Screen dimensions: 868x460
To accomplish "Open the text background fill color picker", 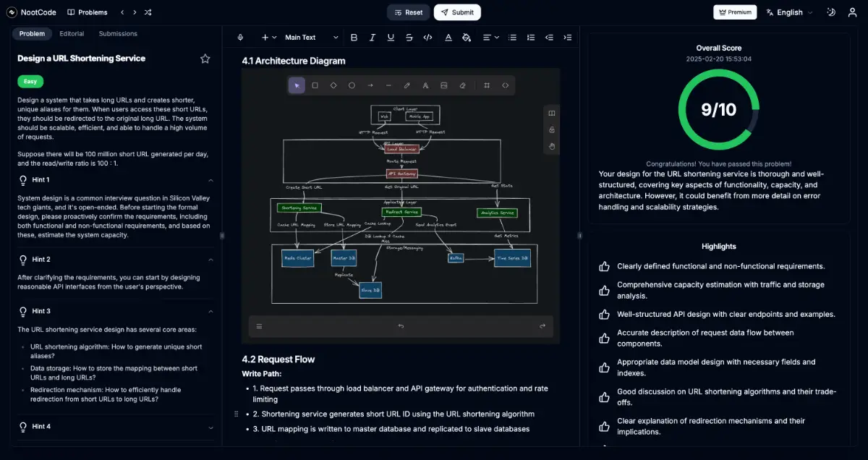I will [x=467, y=38].
